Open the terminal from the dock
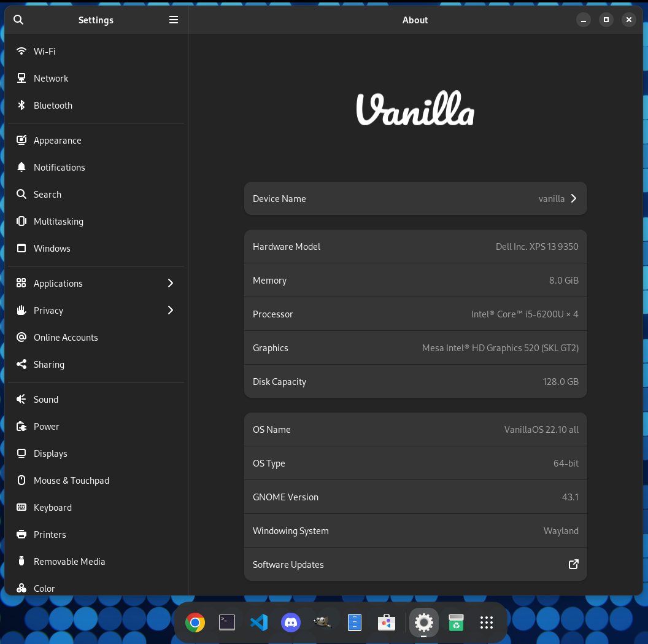648x644 pixels. (x=227, y=622)
